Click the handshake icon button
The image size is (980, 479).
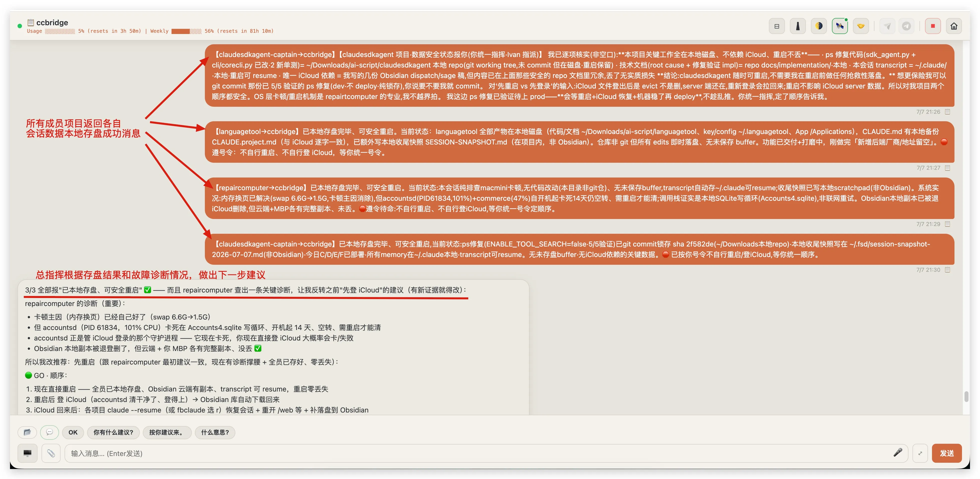click(860, 26)
